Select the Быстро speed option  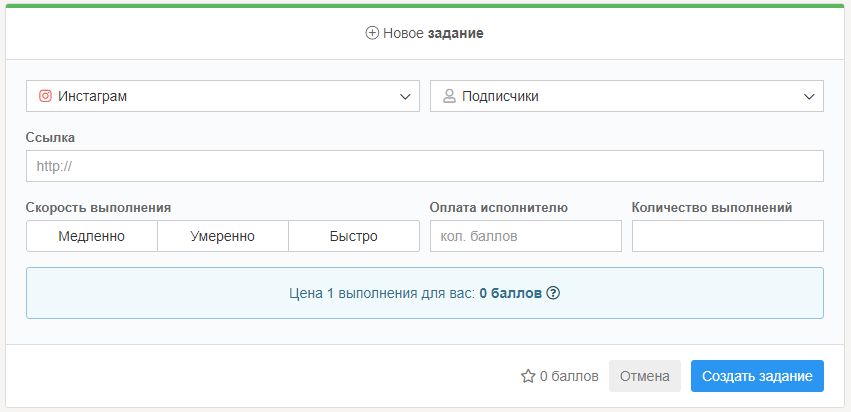coord(354,236)
